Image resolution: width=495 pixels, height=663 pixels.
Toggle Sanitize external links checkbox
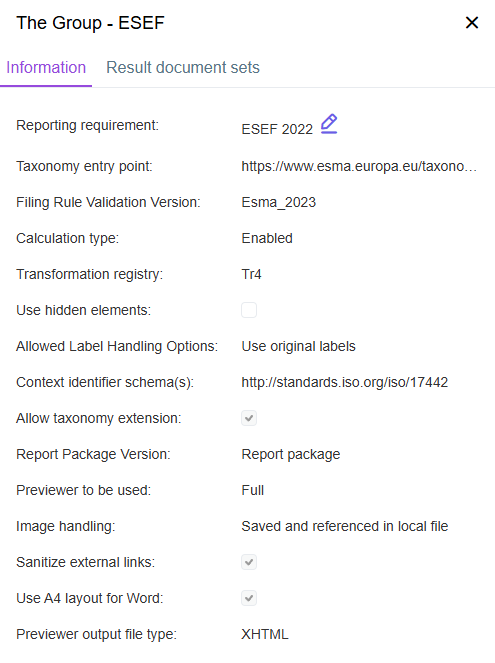tap(249, 562)
